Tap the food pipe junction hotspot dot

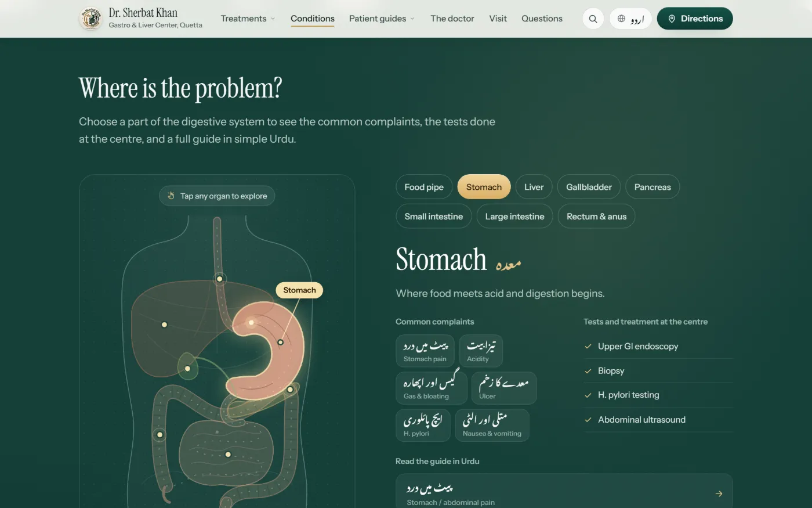(x=219, y=279)
